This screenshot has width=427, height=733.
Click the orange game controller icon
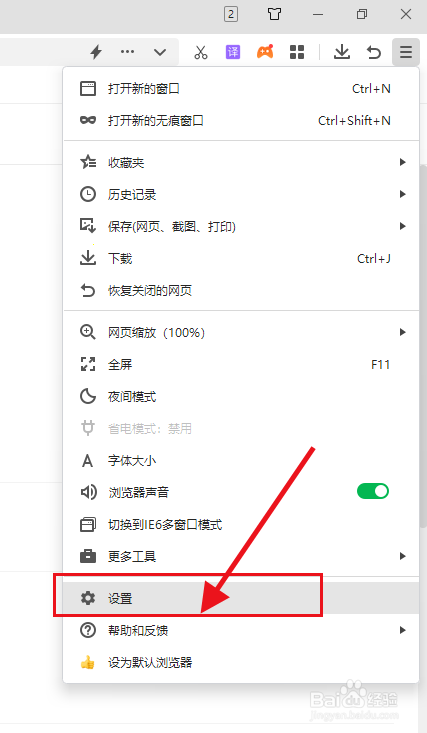[265, 51]
